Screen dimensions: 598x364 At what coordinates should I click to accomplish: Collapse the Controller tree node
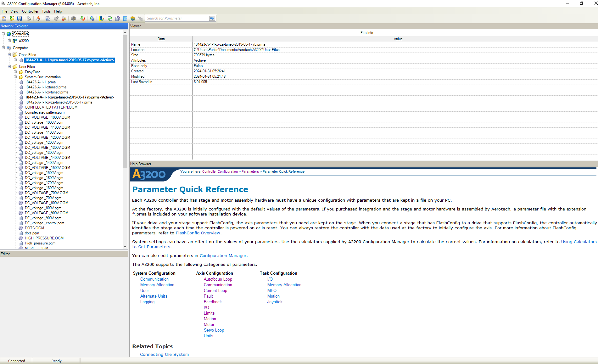coord(3,34)
